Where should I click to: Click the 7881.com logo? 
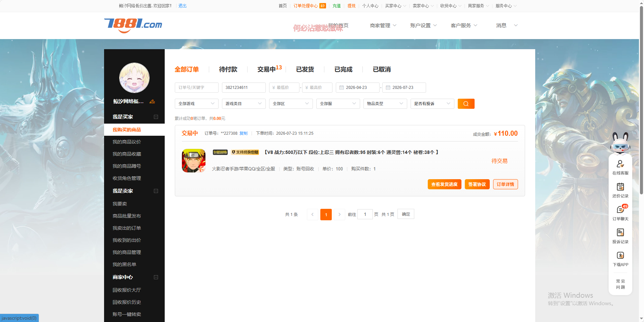pos(133,26)
